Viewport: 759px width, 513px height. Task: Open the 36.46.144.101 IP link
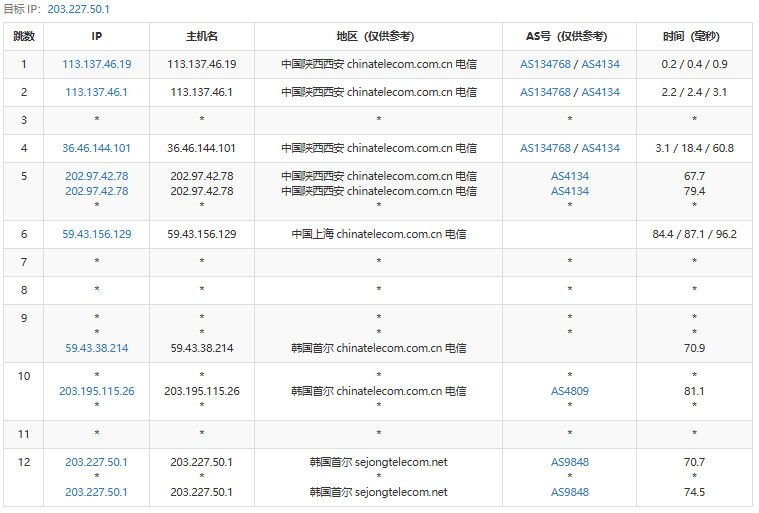click(x=97, y=148)
